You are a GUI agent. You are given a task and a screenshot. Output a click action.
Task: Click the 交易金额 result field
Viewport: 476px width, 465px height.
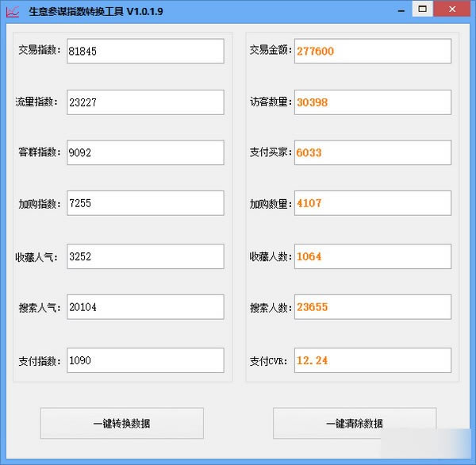coord(372,51)
